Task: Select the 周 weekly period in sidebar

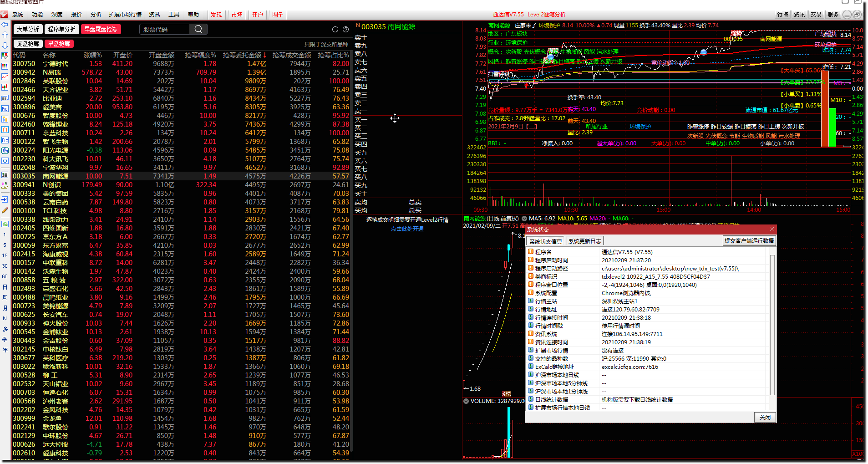Action: [x=5, y=297]
